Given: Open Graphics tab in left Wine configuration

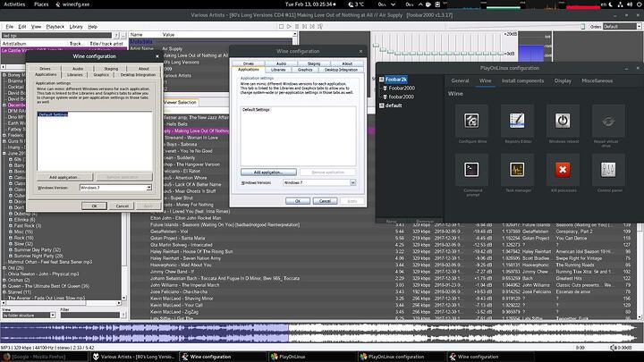Looking at the screenshot, I should [101, 75].
